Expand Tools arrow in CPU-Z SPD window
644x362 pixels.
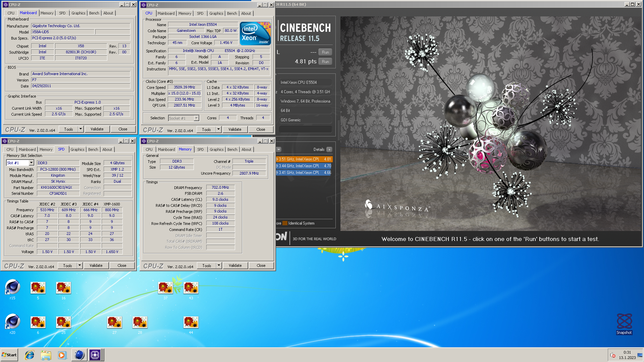tap(79, 265)
